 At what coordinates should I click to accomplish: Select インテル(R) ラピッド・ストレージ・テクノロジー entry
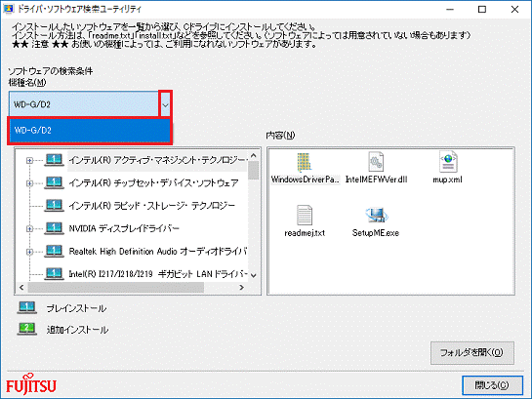pos(151,206)
